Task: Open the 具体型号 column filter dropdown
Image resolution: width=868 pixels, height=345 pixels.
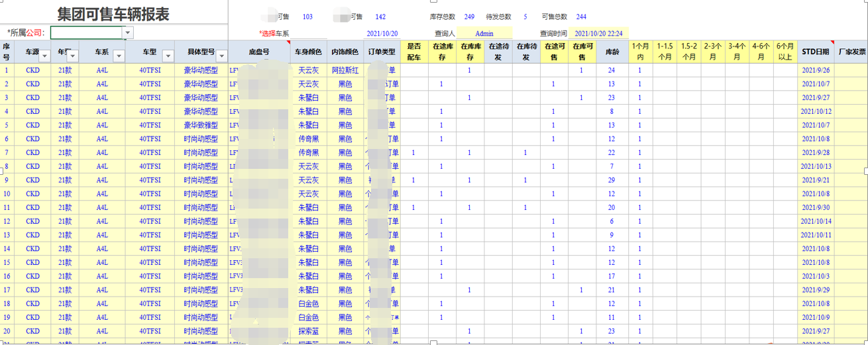Action: pyautogui.click(x=222, y=56)
